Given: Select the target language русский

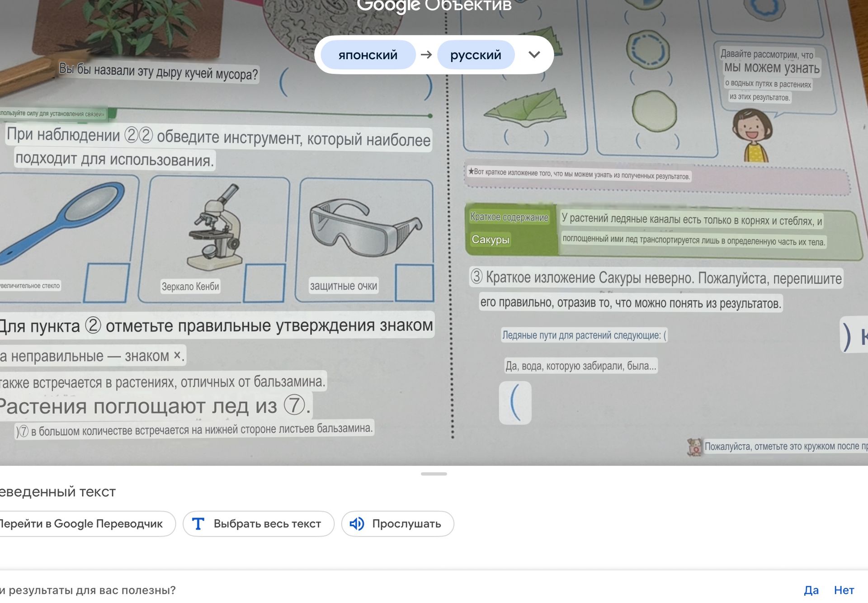Looking at the screenshot, I should tap(476, 55).
